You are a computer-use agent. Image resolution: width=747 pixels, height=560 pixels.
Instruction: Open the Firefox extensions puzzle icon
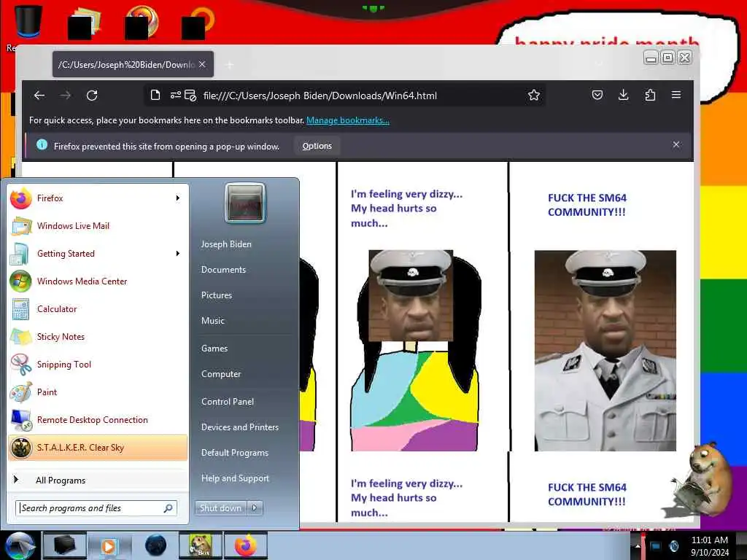[650, 95]
